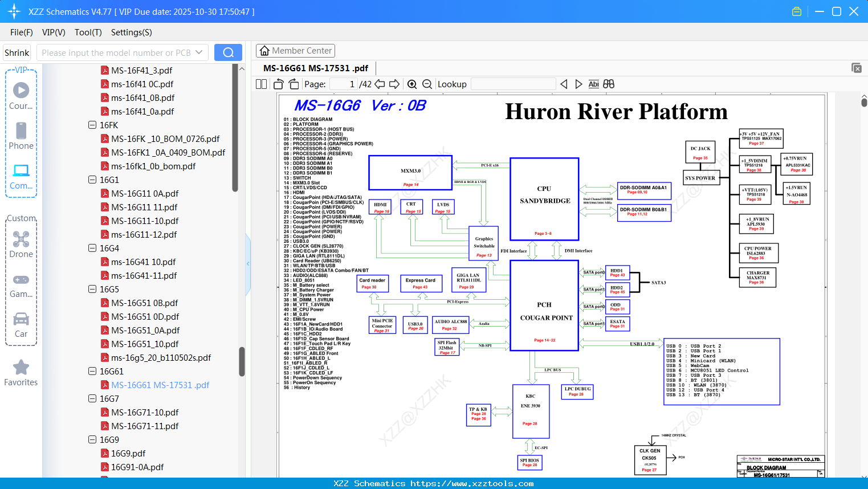Open MS-16FK1 _0A_0409_BOM.pdf
Image resolution: width=868 pixels, height=489 pixels.
pyautogui.click(x=168, y=152)
